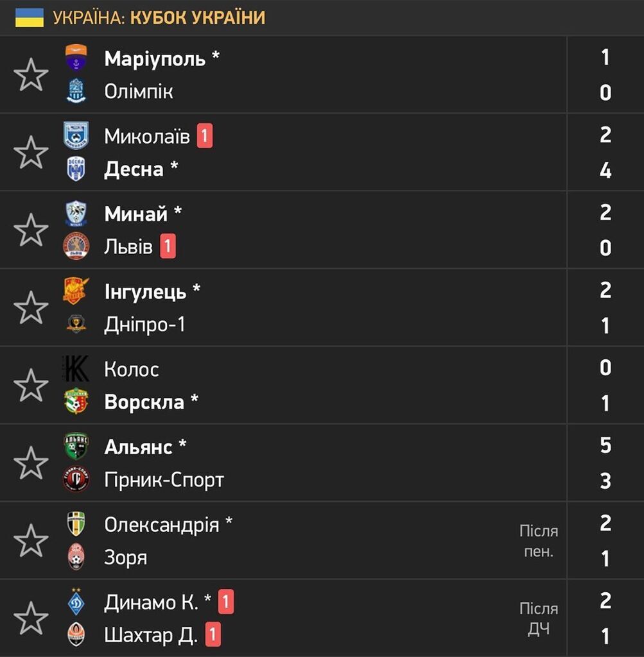Click the Зоря team logo
Screen dimensions: 644x657
tap(76, 556)
